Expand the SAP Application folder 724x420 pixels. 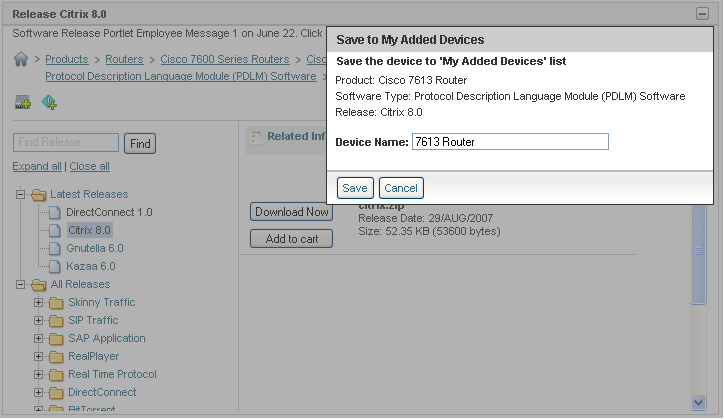(x=38, y=339)
